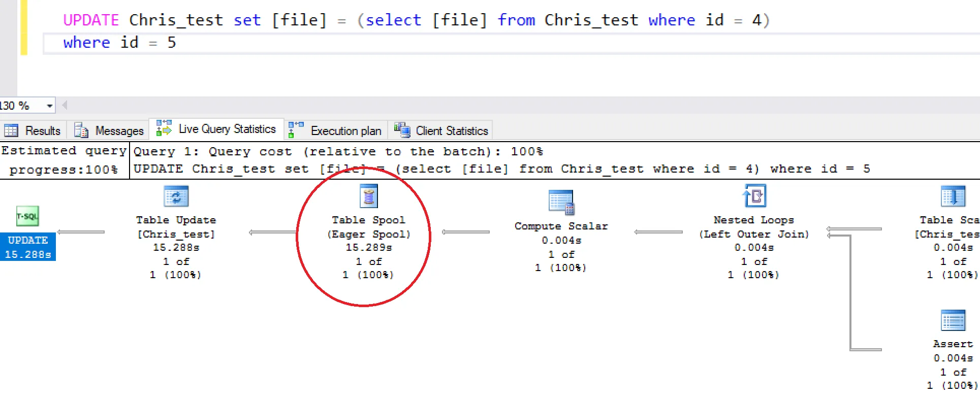
Task: Click the '(Eager Spool)' label text
Action: point(369,234)
